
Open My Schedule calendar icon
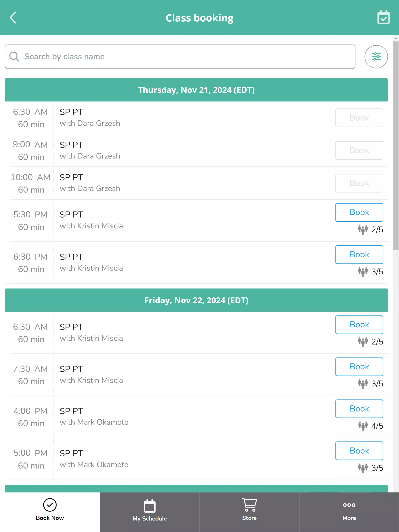tap(149, 506)
